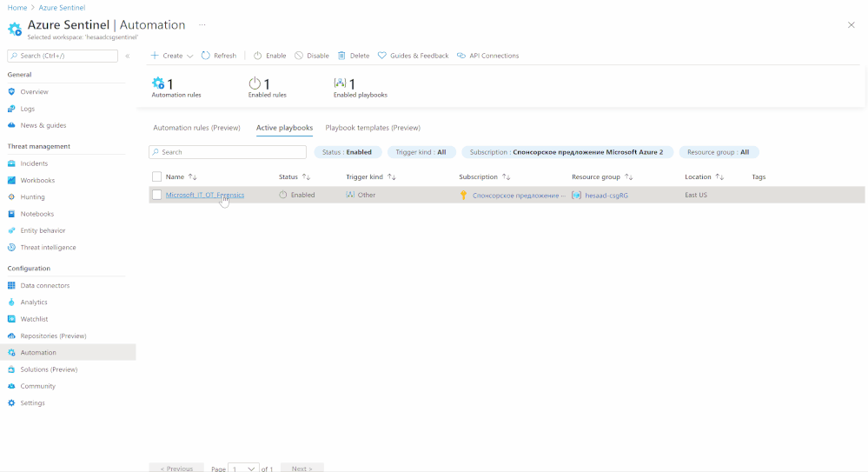Open Logs icon in sidebar
Screen dimensions: 868x472
pyautogui.click(x=11, y=109)
